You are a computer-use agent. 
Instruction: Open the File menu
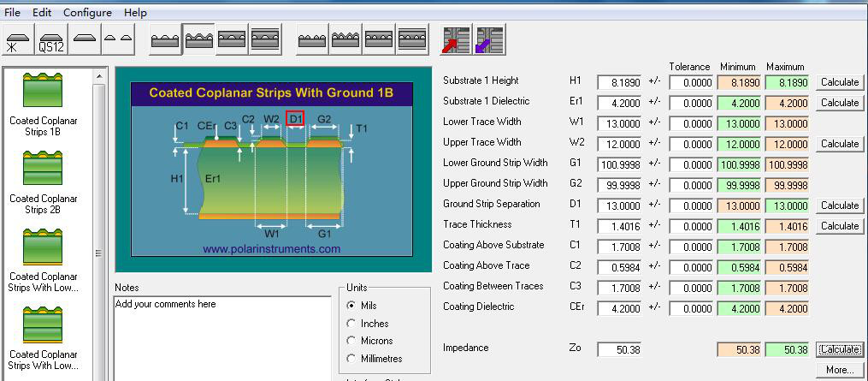pyautogui.click(x=13, y=13)
